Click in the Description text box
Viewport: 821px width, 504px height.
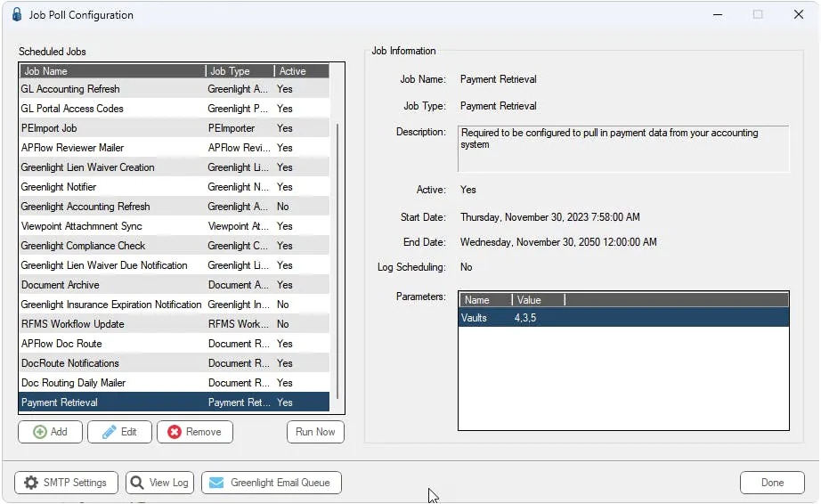tap(623, 149)
